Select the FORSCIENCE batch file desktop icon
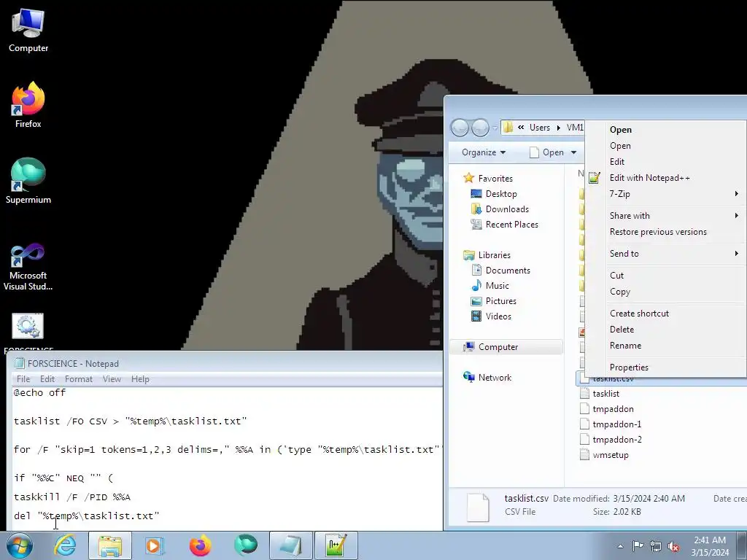Image resolution: width=747 pixels, height=560 pixels. [28, 332]
